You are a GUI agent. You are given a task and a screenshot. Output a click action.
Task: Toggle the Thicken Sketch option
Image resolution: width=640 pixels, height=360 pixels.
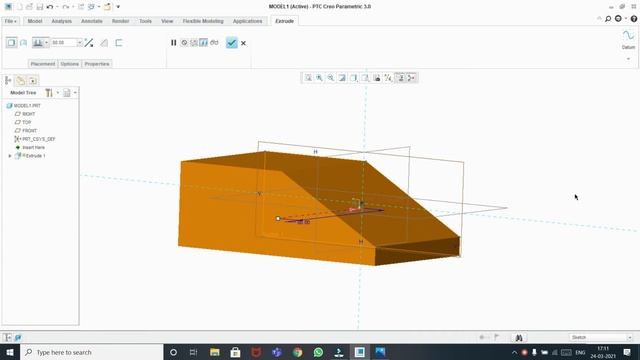[x=119, y=42]
